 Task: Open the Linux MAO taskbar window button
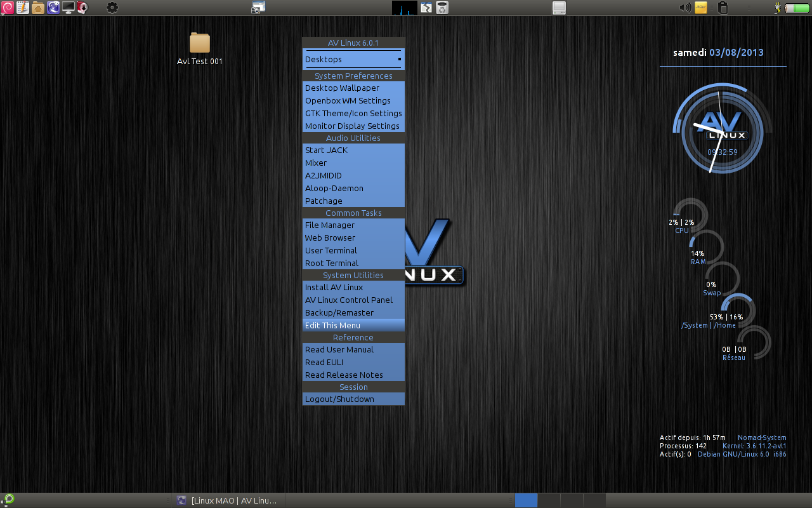228,500
